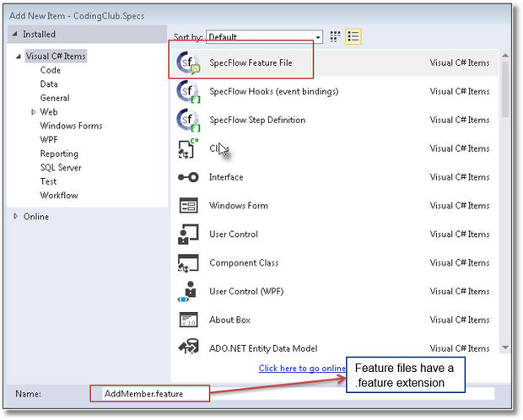523x420 pixels.
Task: Click the Name input field
Action: [x=293, y=394]
